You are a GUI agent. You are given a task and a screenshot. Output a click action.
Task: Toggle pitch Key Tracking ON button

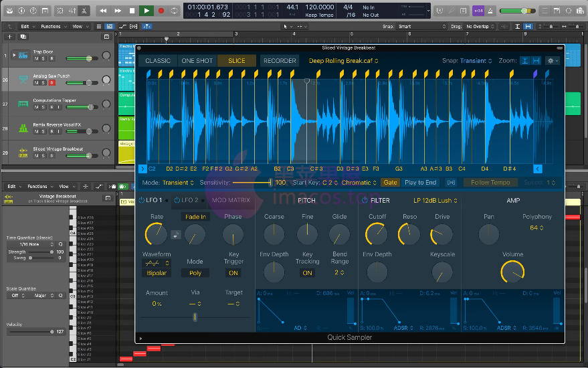pos(307,273)
